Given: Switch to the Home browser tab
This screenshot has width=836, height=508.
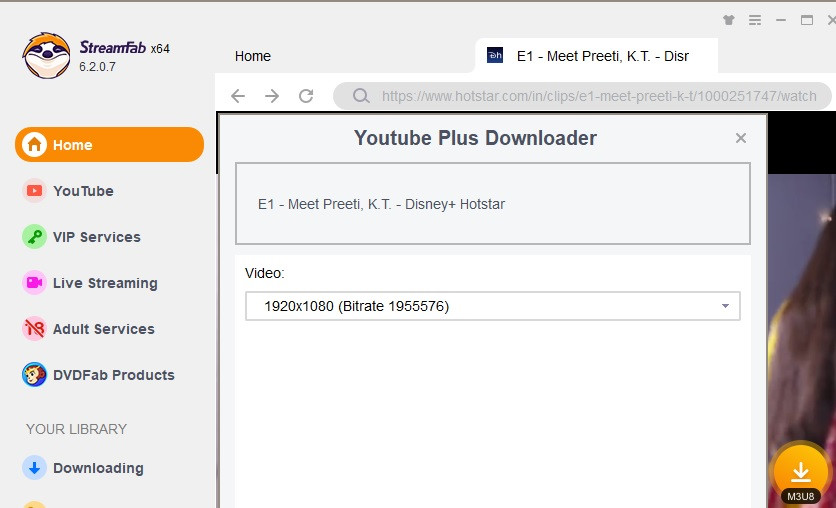Looking at the screenshot, I should 253,56.
